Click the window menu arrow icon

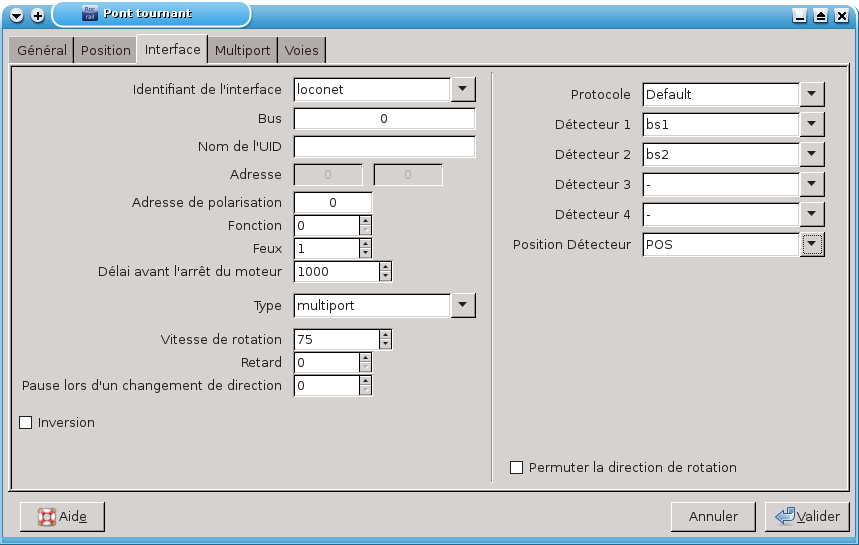click(17, 15)
